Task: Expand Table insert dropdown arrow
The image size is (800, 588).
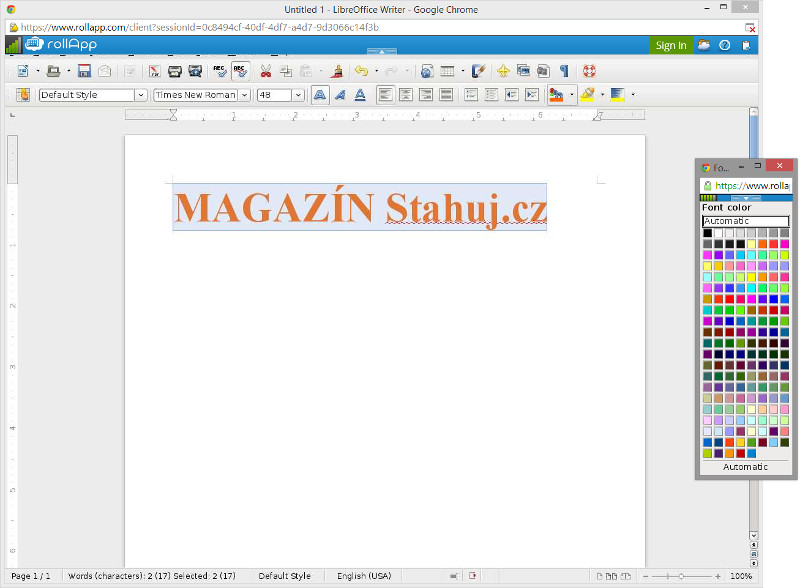Action: click(463, 71)
